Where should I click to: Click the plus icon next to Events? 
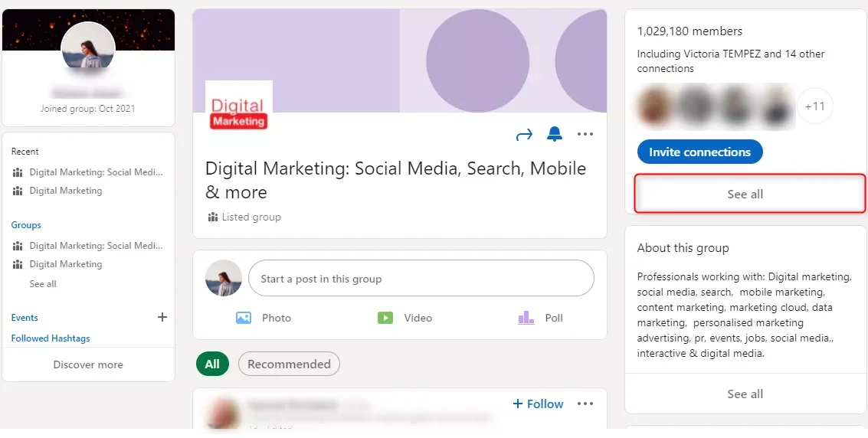click(162, 317)
